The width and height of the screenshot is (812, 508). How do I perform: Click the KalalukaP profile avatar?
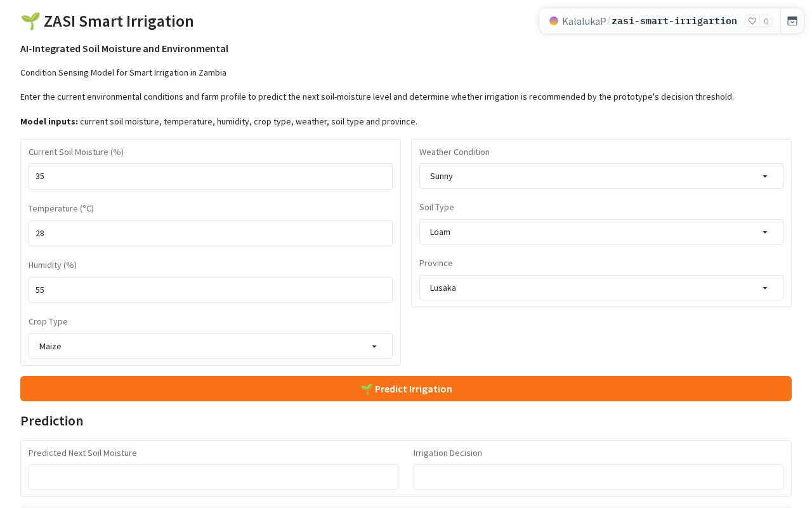pyautogui.click(x=554, y=21)
